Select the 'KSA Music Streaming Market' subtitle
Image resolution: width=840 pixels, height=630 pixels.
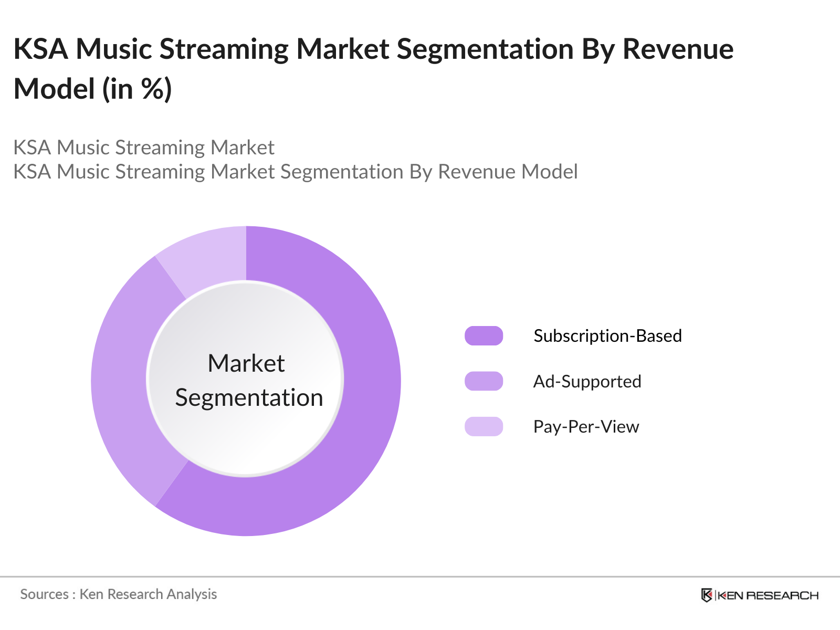tap(144, 148)
